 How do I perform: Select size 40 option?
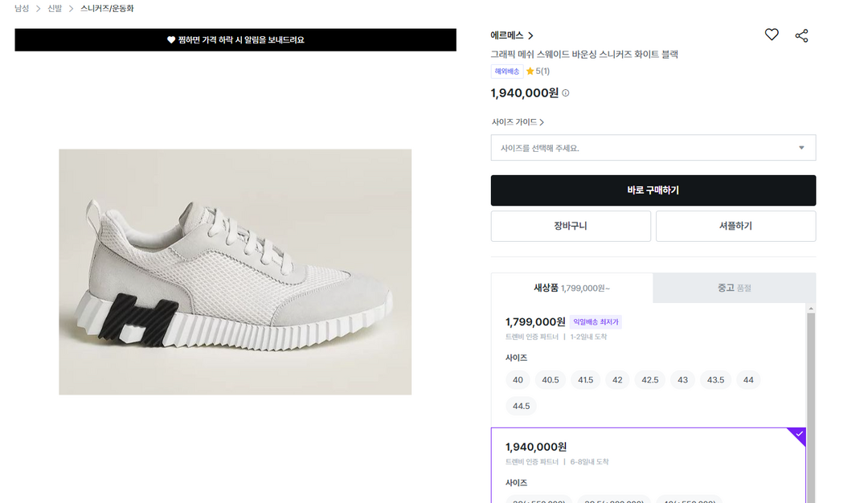[518, 380]
